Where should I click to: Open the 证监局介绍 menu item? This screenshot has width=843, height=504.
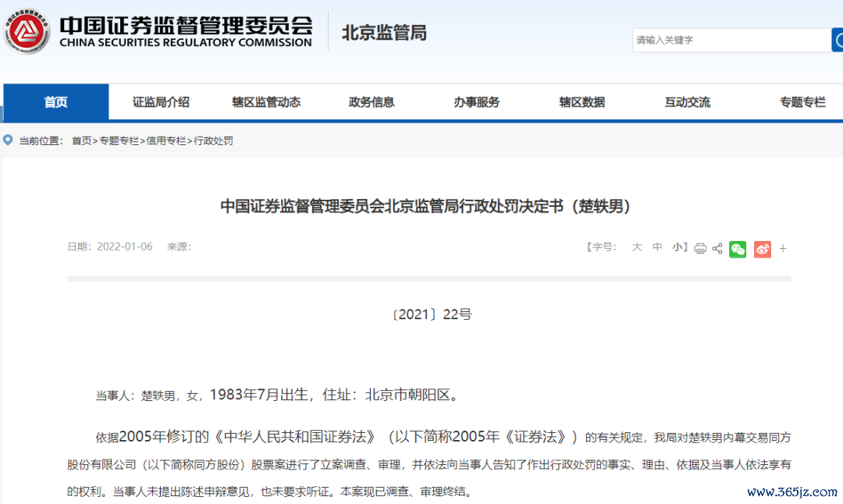pyautogui.click(x=161, y=102)
